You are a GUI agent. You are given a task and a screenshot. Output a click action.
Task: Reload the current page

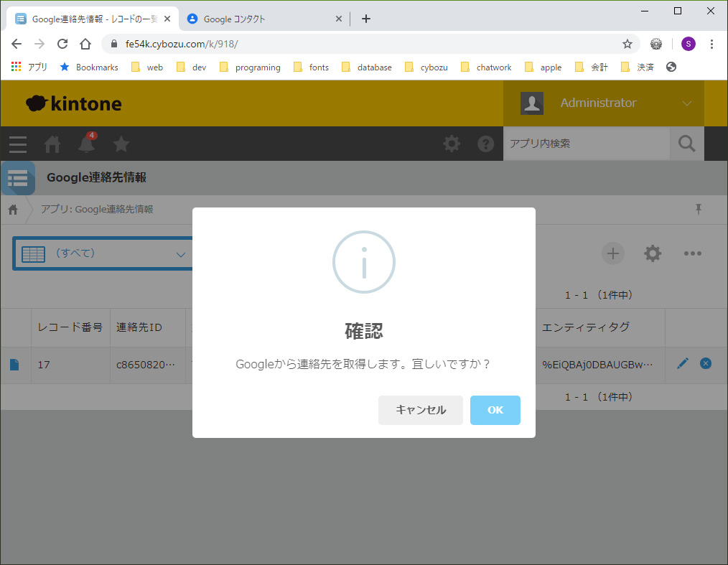(x=62, y=44)
